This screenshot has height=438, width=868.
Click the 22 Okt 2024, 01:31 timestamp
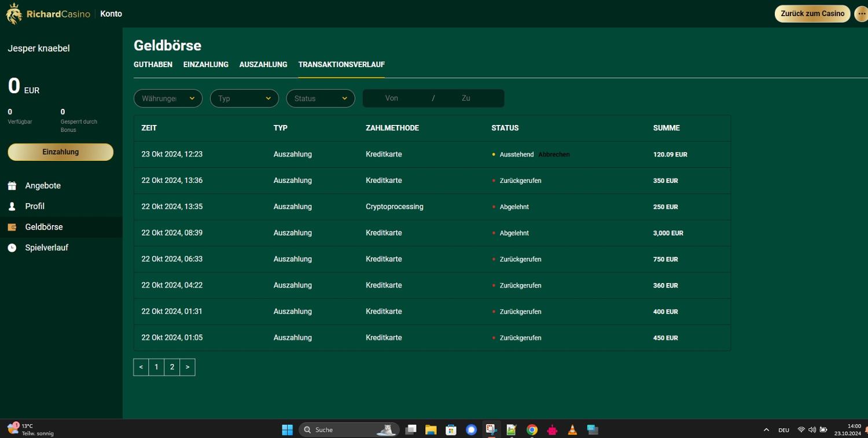[x=172, y=311]
